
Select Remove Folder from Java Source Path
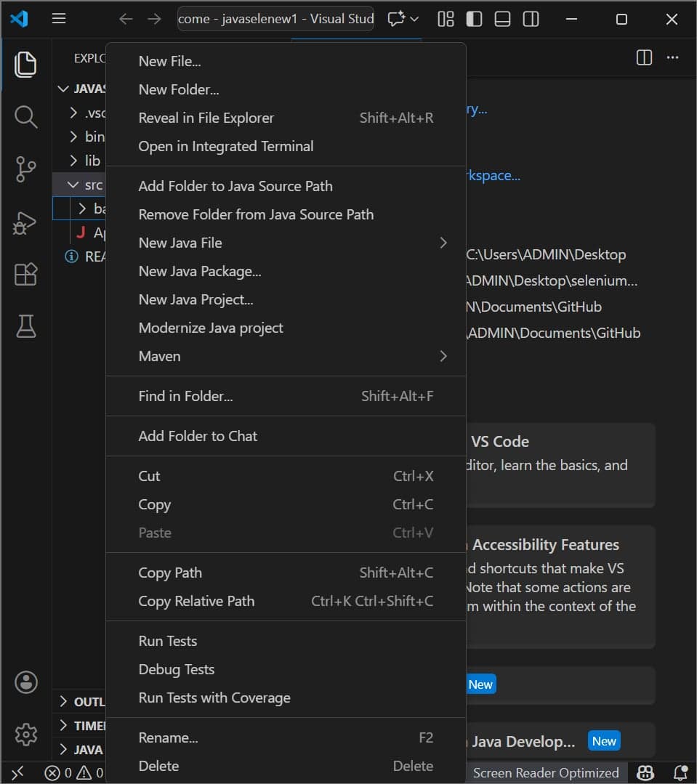286,214
